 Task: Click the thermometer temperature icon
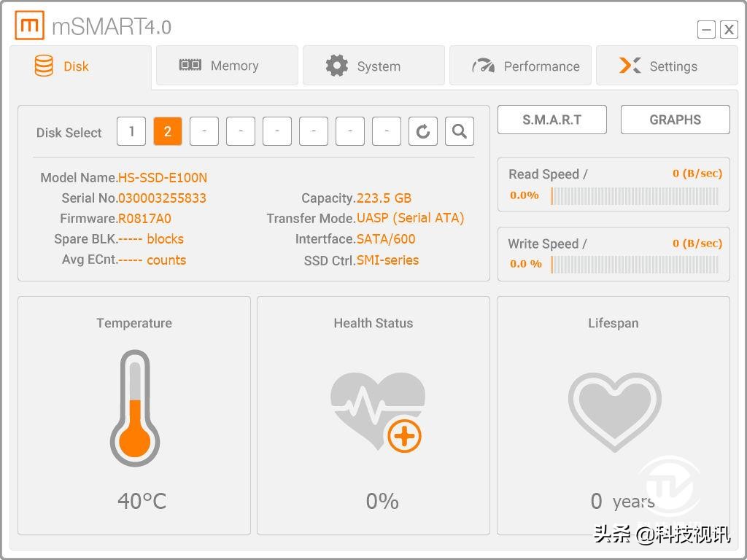pos(135,408)
